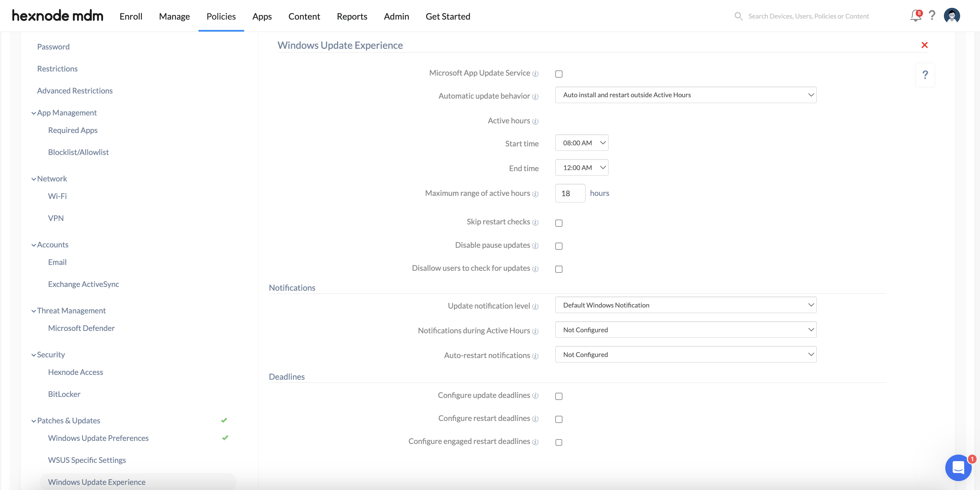This screenshot has height=490, width=980.
Task: Open the Reports tab
Action: coord(352,16)
